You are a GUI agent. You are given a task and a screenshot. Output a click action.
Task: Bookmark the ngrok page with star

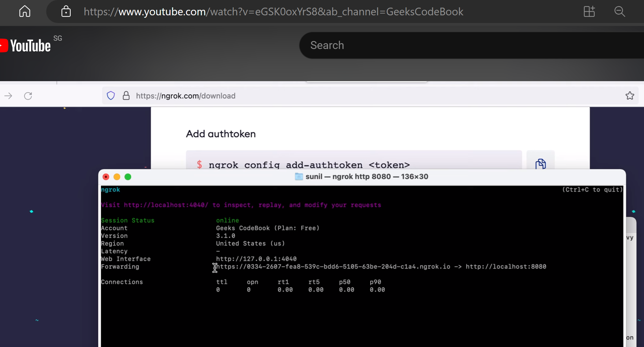630,96
